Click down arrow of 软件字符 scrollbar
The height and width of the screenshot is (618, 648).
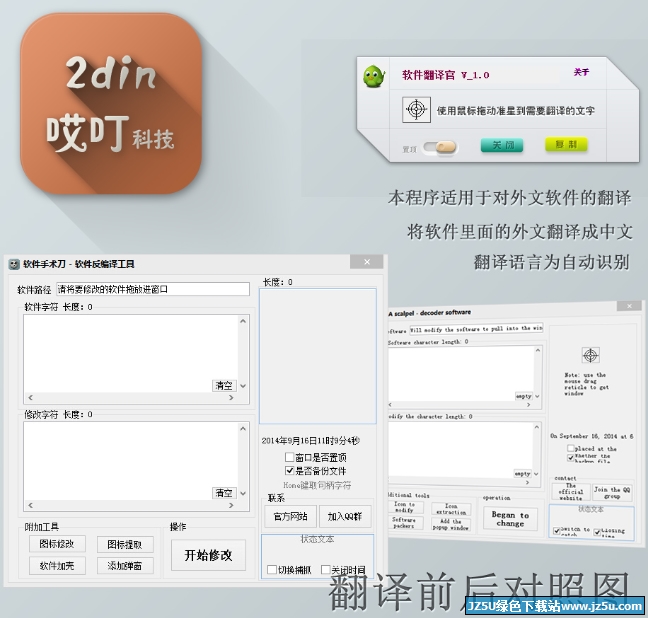coord(243,386)
